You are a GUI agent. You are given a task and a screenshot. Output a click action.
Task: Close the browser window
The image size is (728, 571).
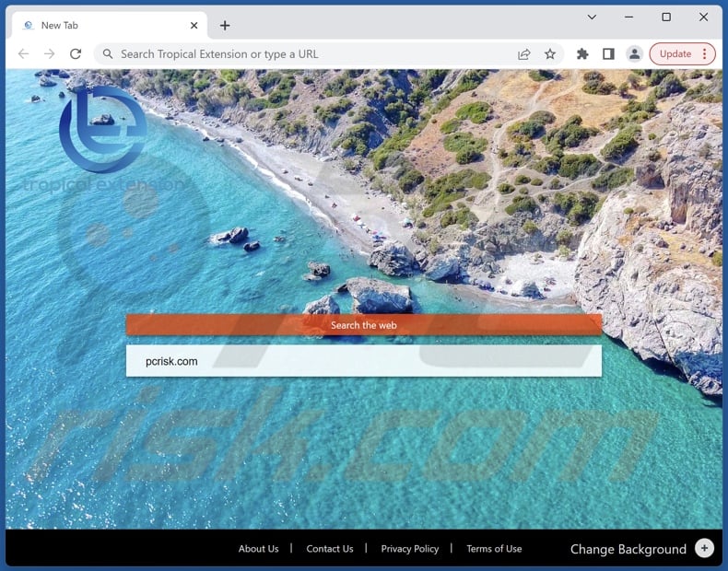(x=703, y=17)
